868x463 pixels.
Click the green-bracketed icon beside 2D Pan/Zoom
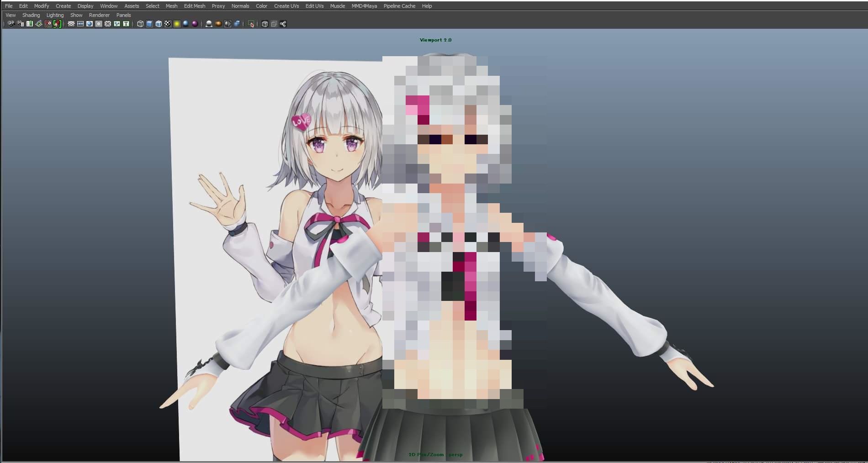tap(57, 24)
